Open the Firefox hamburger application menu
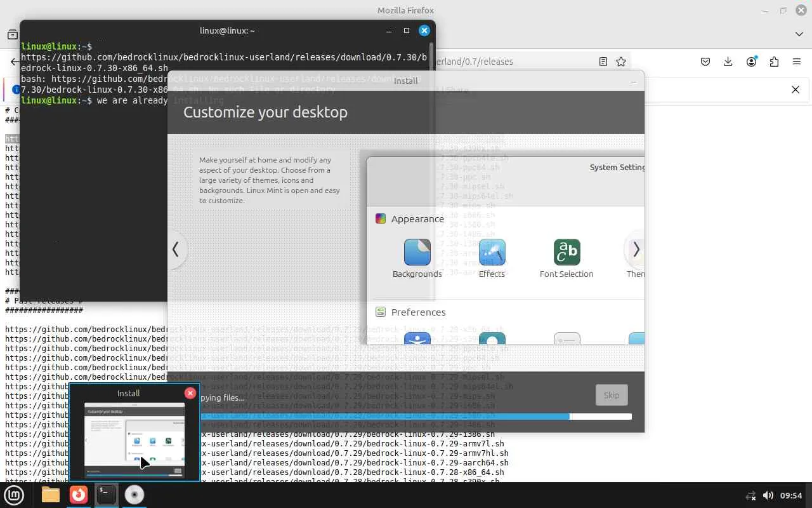The width and height of the screenshot is (812, 508). [797, 62]
